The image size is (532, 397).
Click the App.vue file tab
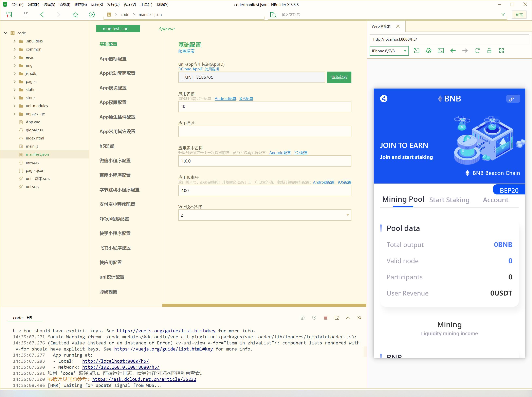166,28
